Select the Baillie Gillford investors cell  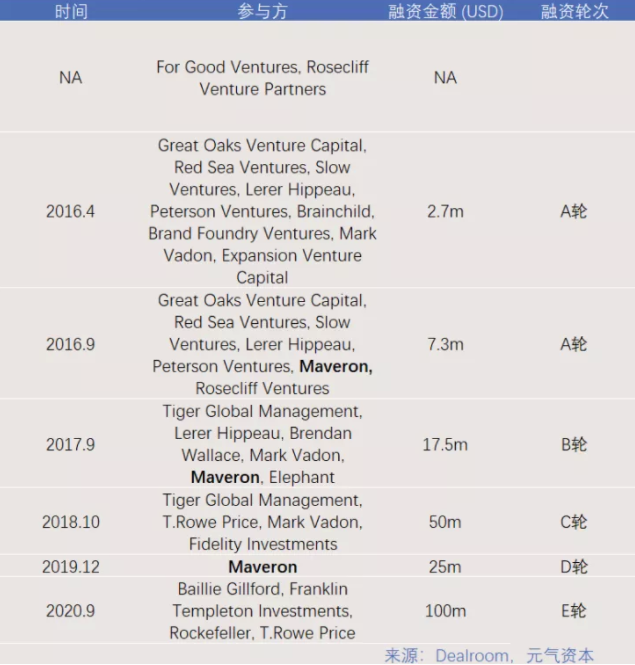coord(262,611)
